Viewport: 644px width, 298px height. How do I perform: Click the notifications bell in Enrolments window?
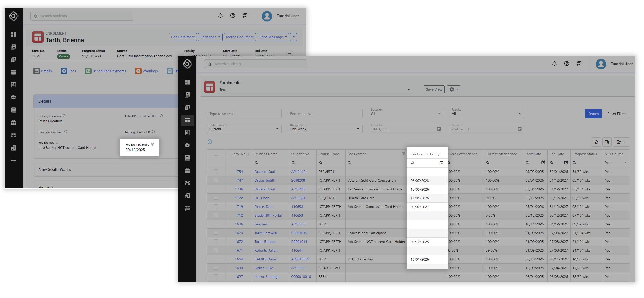554,64
